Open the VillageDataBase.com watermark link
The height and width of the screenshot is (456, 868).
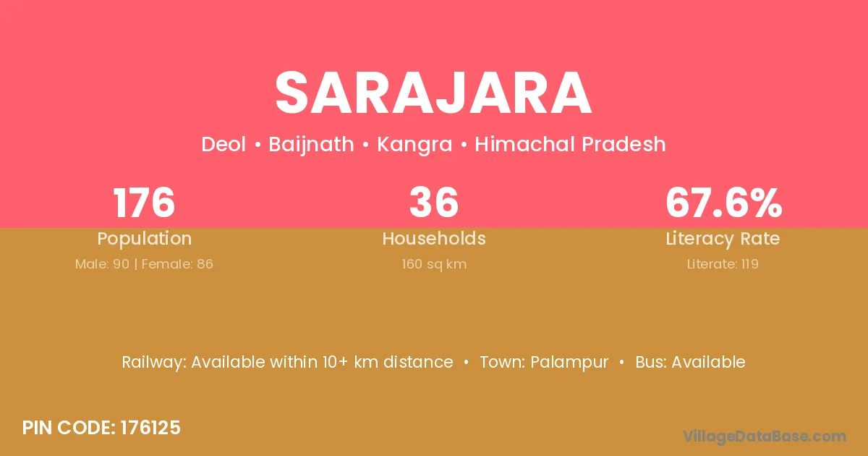click(765, 436)
